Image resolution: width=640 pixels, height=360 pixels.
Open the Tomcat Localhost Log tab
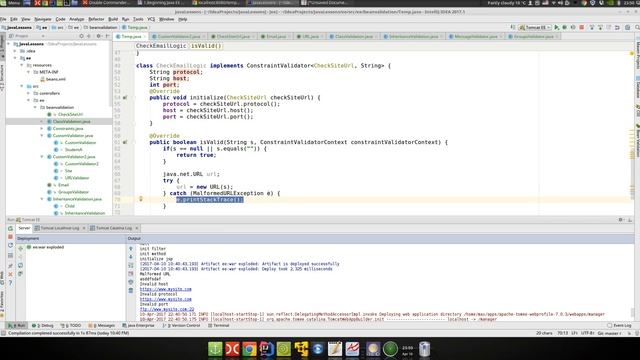tap(60, 228)
